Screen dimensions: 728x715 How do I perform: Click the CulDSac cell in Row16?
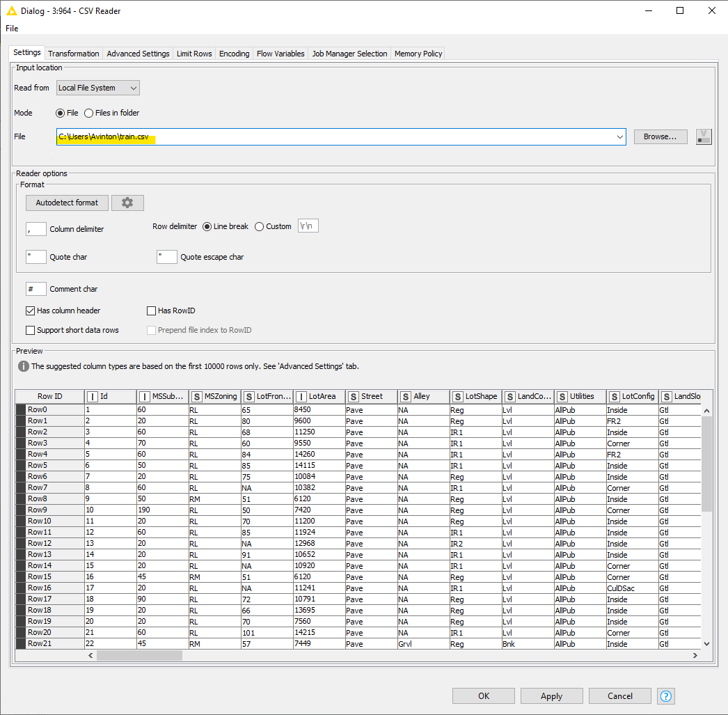[632, 588]
